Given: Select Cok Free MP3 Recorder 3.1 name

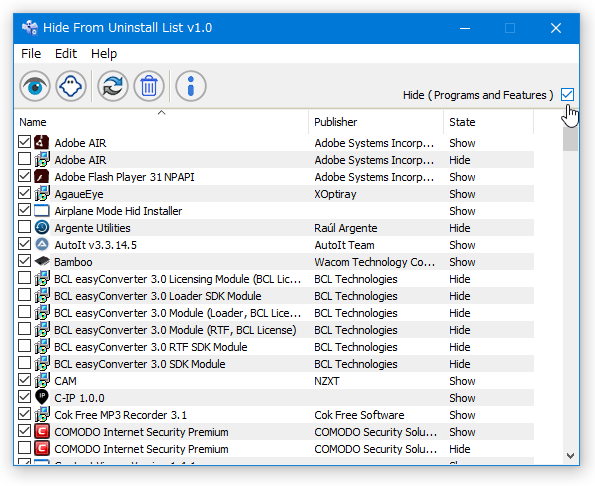Looking at the screenshot, I should point(121,415).
